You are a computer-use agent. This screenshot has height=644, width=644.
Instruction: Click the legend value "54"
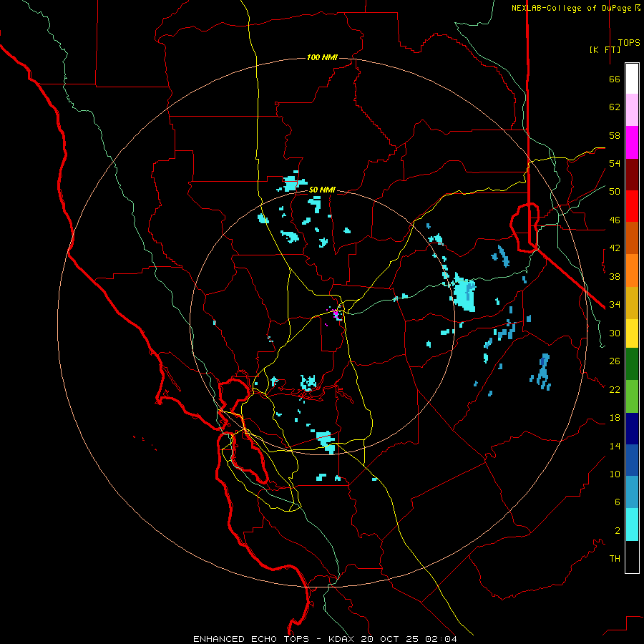(x=615, y=163)
